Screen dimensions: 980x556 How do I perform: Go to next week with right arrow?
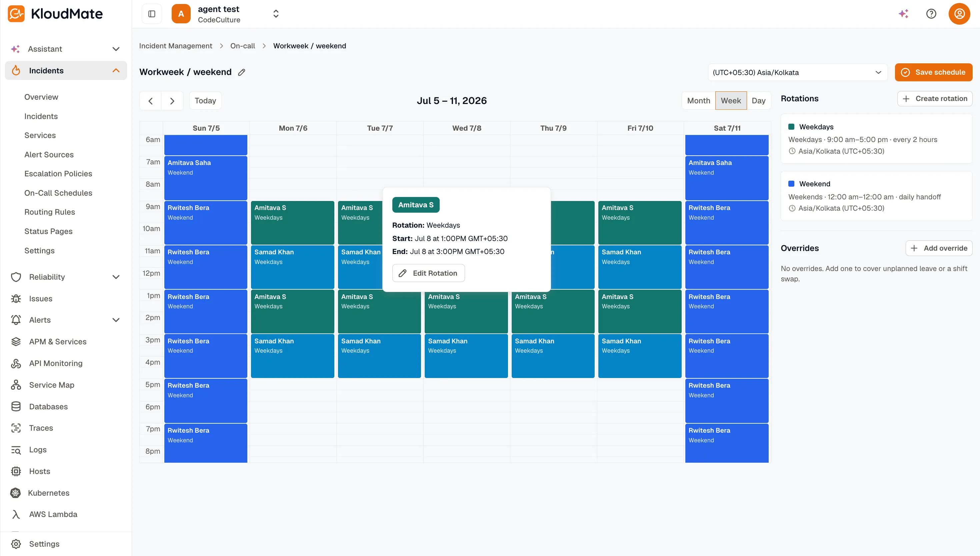pos(172,101)
